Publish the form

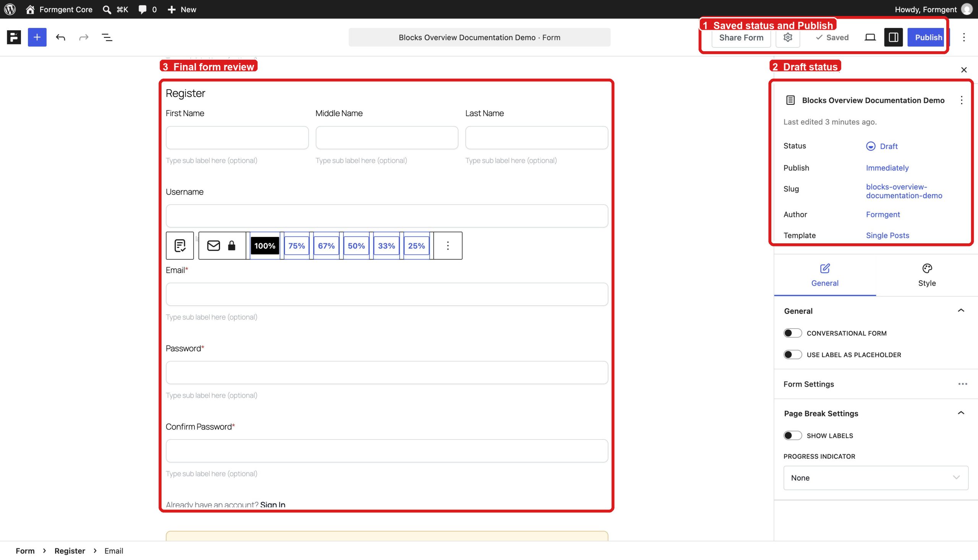pyautogui.click(x=928, y=37)
